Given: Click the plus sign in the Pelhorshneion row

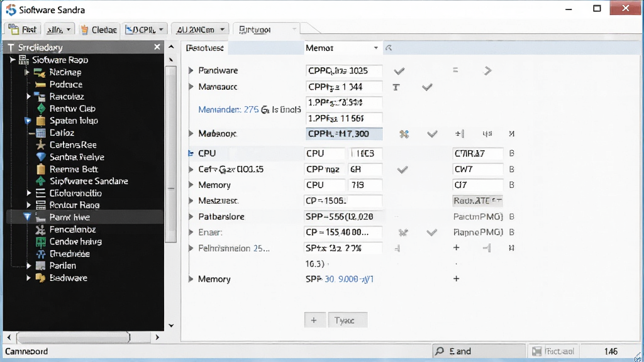Looking at the screenshot, I should click(457, 248).
